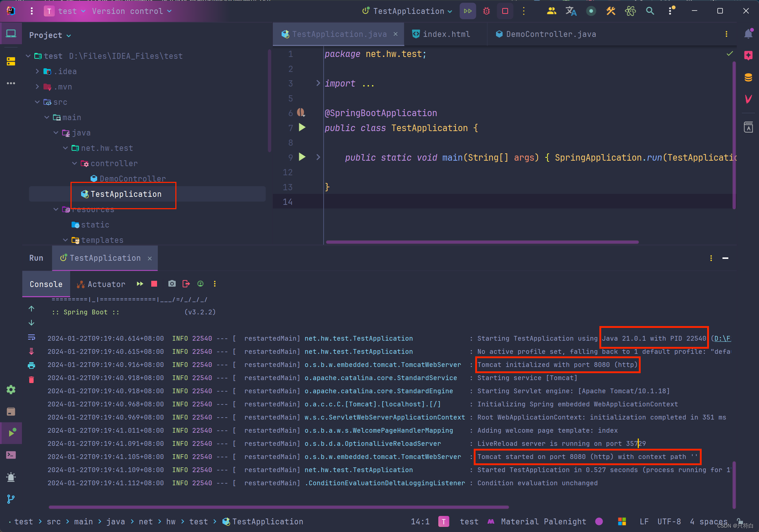Run the main method from gutter arrow
The image size is (759, 532).
point(302,157)
